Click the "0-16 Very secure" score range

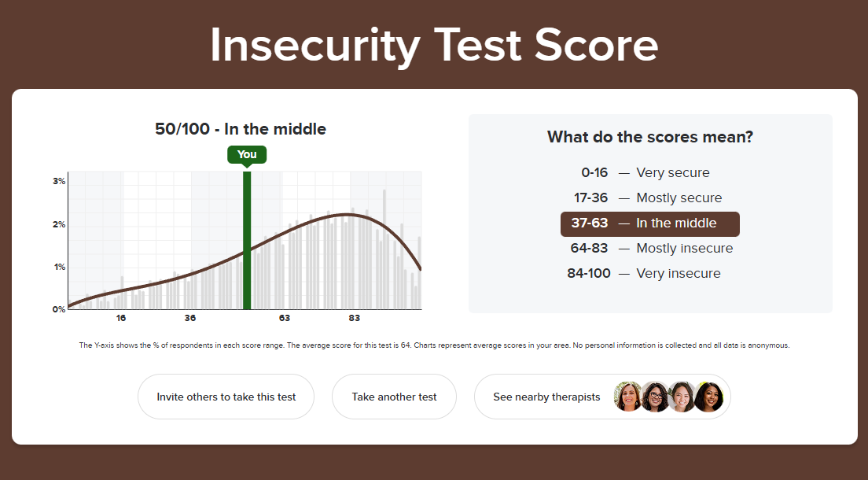coord(649,173)
